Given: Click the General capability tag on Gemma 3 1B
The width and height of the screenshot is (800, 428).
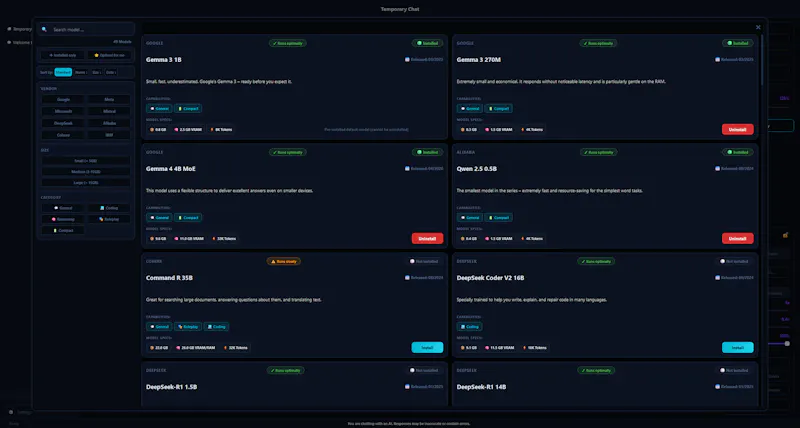Looking at the screenshot, I should tap(159, 108).
